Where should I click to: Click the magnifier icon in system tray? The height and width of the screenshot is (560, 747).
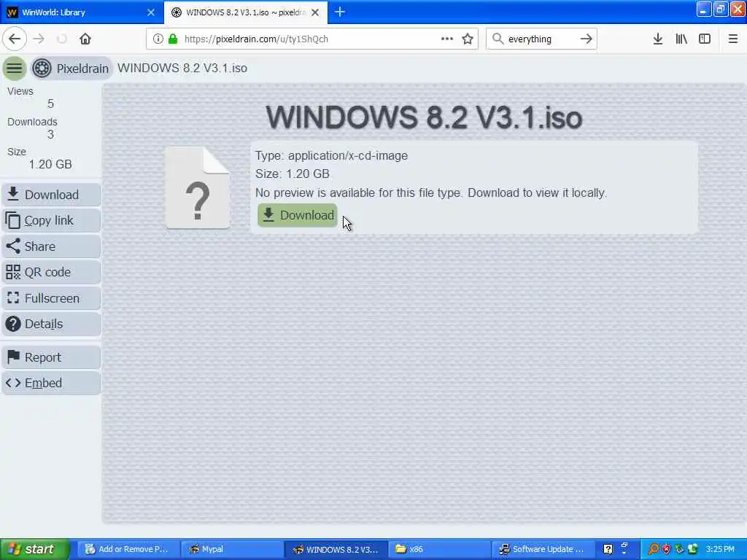point(653,549)
